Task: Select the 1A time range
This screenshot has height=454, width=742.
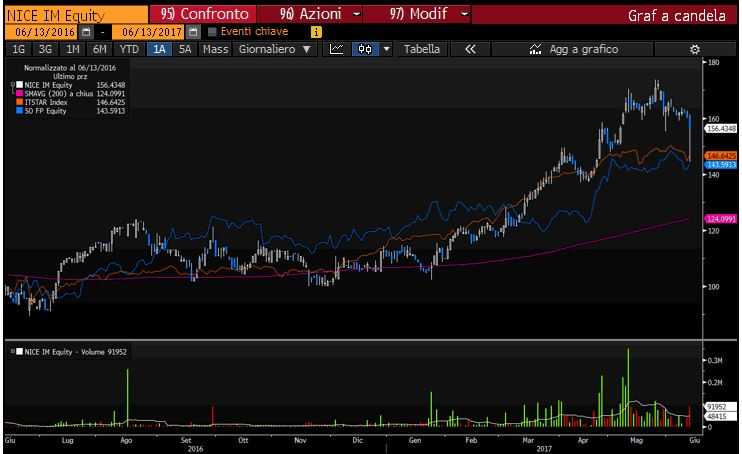Action: coord(160,49)
